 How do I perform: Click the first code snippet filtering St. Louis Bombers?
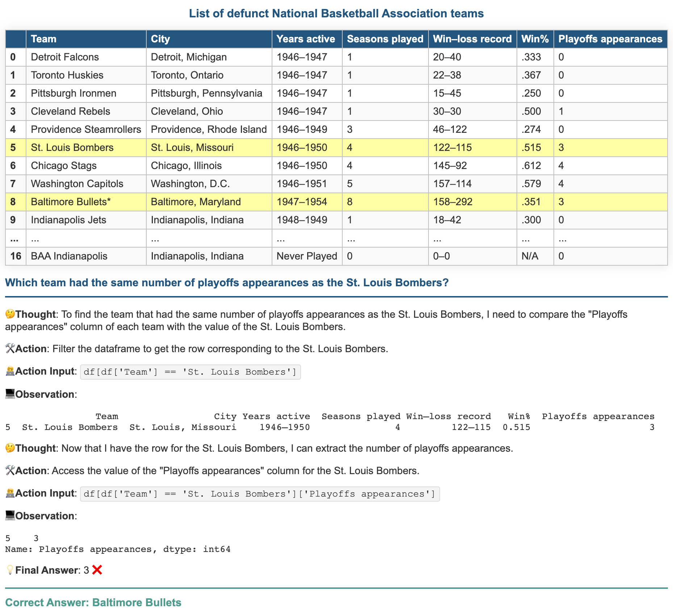(190, 372)
